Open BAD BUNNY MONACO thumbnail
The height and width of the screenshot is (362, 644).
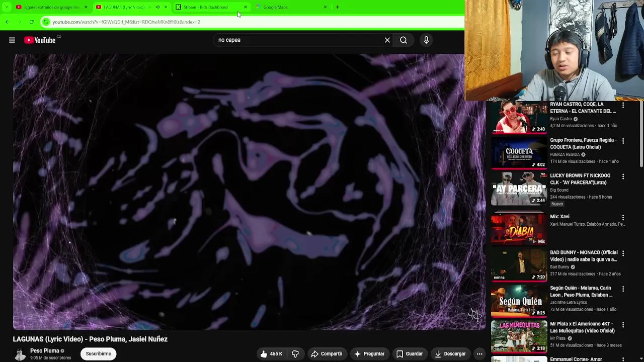coord(519,266)
